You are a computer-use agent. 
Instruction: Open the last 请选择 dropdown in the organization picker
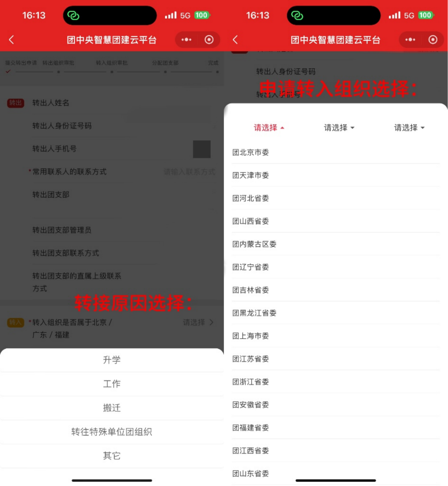pyautogui.click(x=409, y=128)
